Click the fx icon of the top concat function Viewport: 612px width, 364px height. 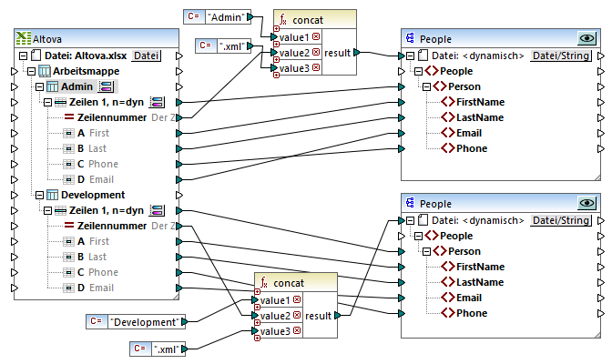pos(283,20)
